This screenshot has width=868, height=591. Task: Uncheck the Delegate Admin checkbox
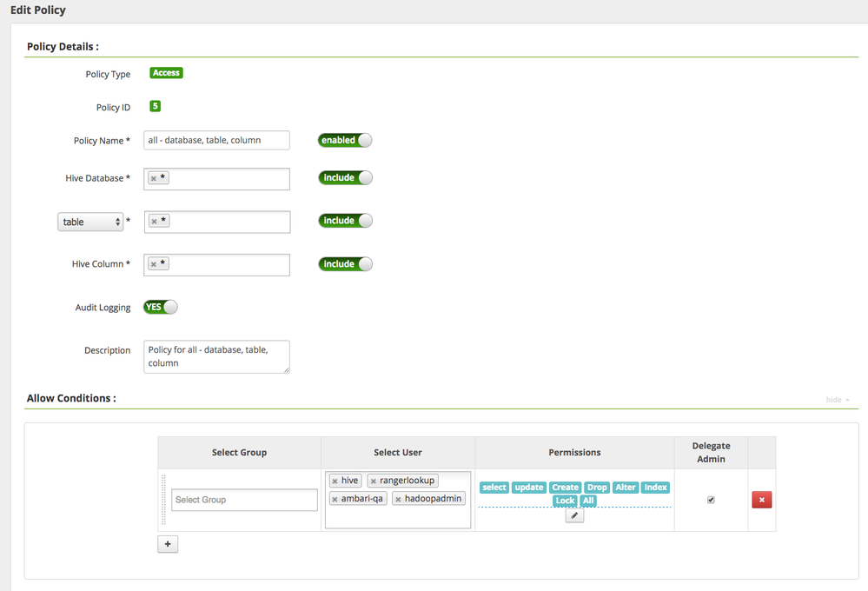click(711, 500)
